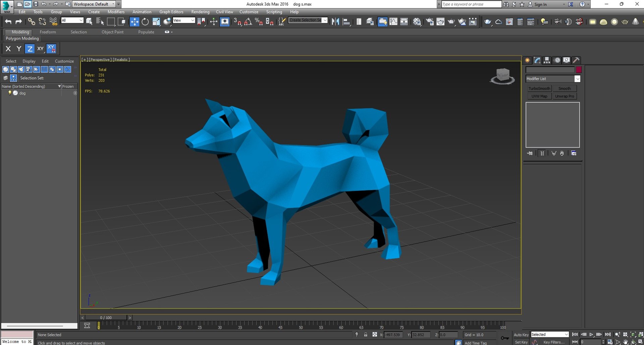Switch to the Populate ribbon tab
644x345 pixels.
[146, 32]
